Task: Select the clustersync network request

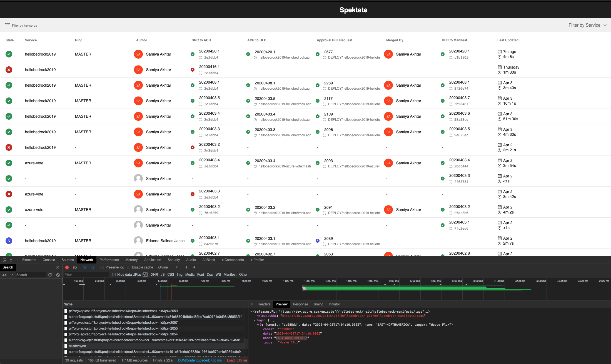Action: (x=154, y=346)
